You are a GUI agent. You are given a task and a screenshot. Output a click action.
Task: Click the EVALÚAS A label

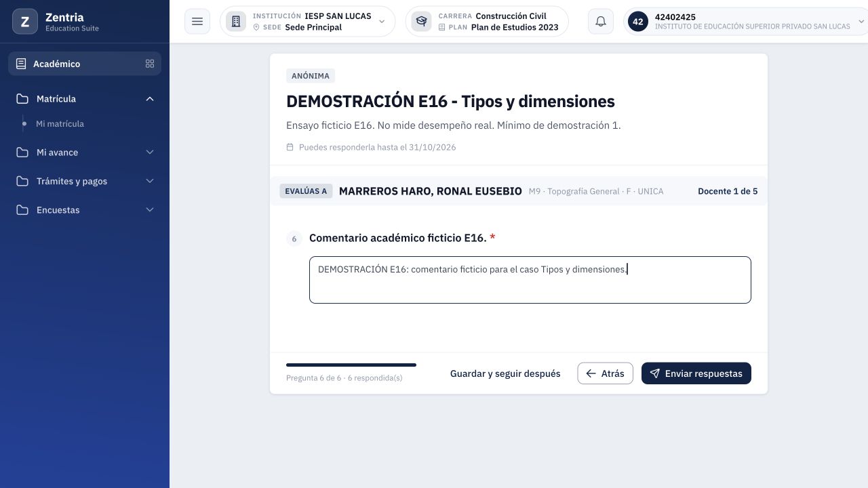(x=306, y=191)
